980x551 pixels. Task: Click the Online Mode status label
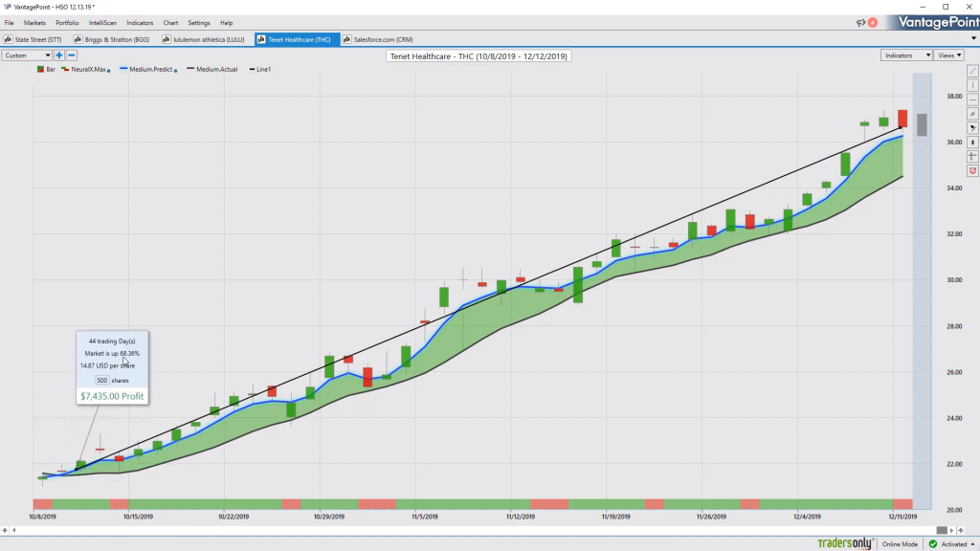(x=900, y=544)
